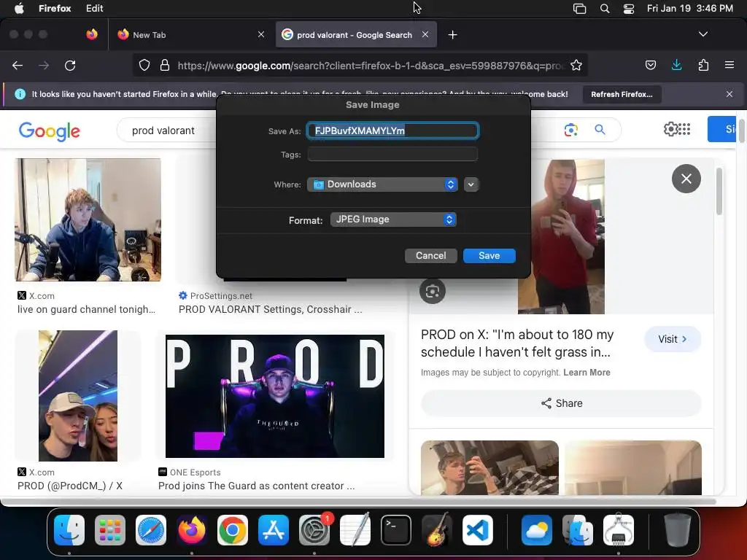The height and width of the screenshot is (560, 747).
Task: Open the X.com live on guard thumbnail
Action: tap(88, 220)
